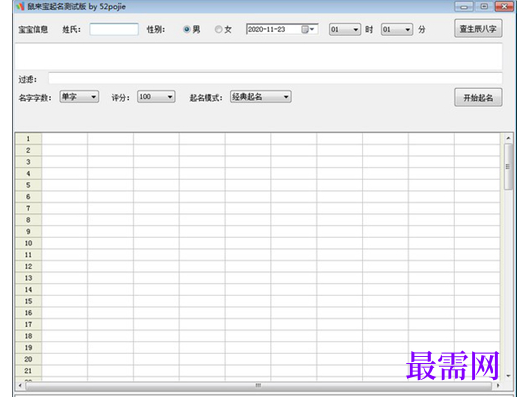Select row header 11 in the grid
The height and width of the screenshot is (397, 518).
point(28,255)
